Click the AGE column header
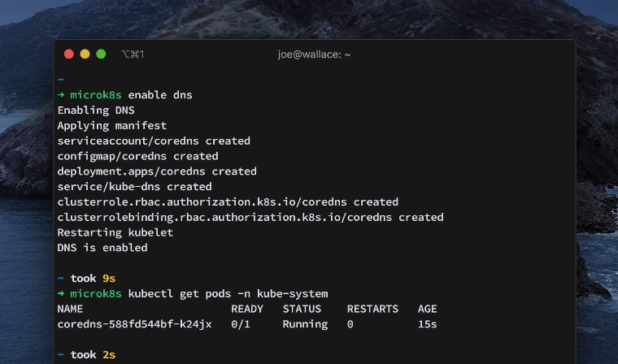618x364 pixels. [427, 309]
